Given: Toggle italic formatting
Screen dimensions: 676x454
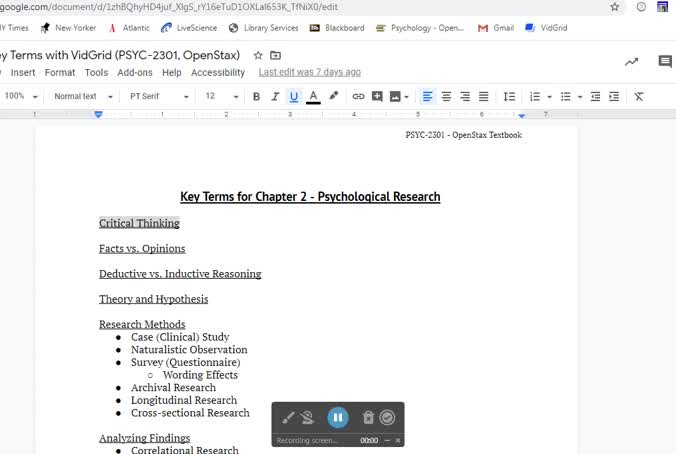Looking at the screenshot, I should coord(275,97).
